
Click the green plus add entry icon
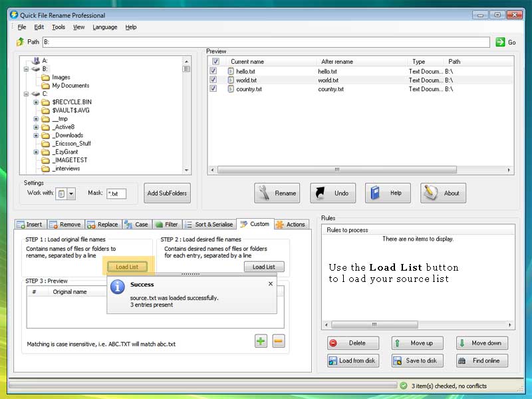pos(261,341)
